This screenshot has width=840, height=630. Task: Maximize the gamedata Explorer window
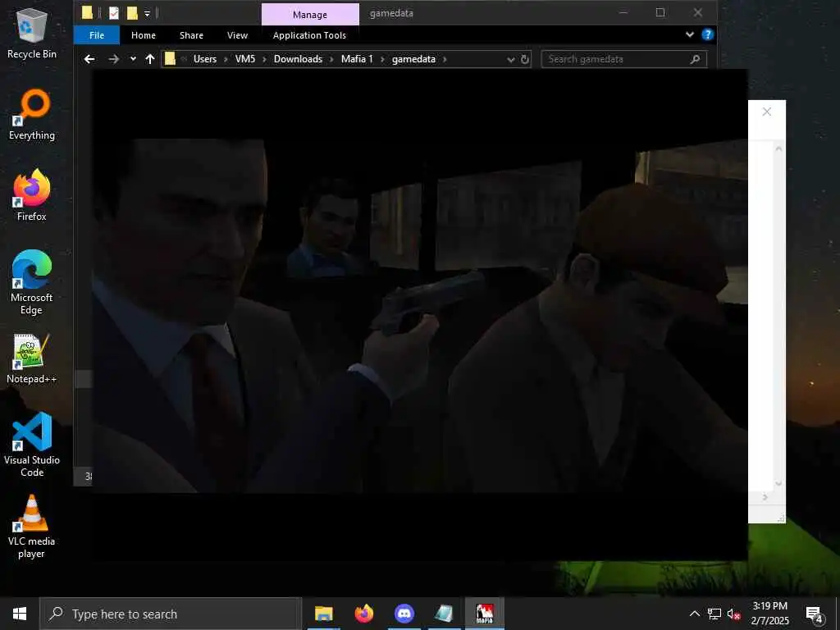pos(660,13)
